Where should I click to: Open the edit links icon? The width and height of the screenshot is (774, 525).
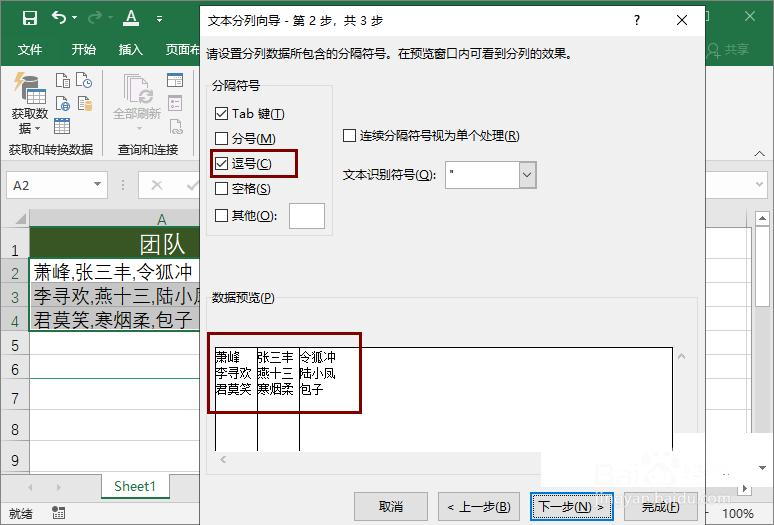[x=176, y=126]
